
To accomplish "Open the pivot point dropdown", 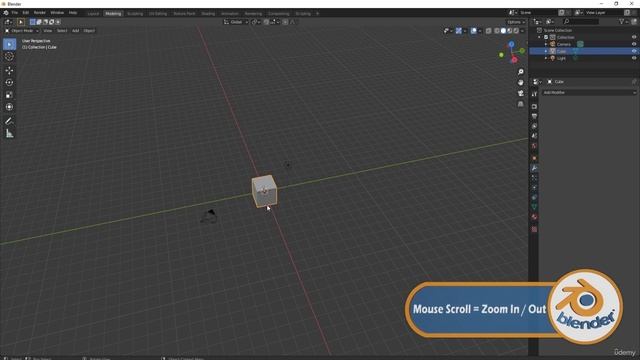I will [x=256, y=22].
